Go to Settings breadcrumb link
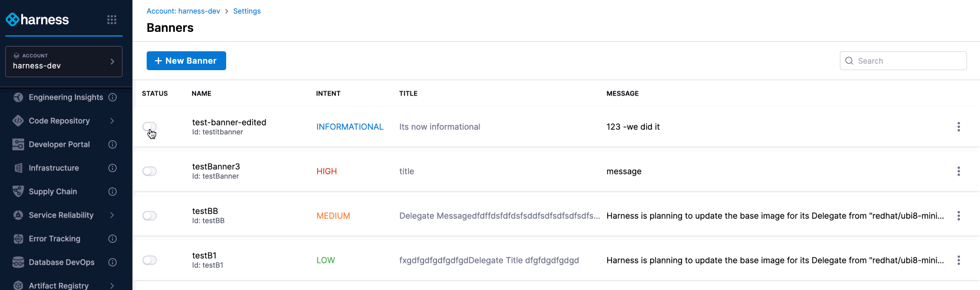This screenshot has width=980, height=290. point(247,11)
